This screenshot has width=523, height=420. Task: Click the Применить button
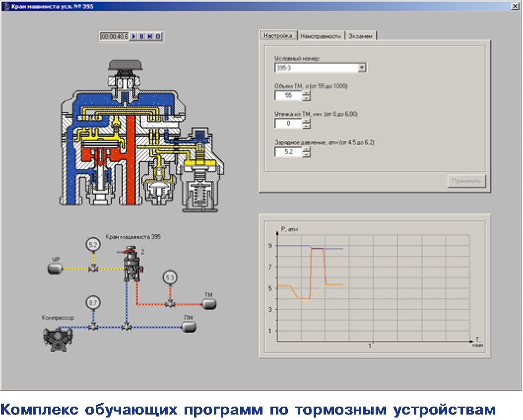pos(466,181)
